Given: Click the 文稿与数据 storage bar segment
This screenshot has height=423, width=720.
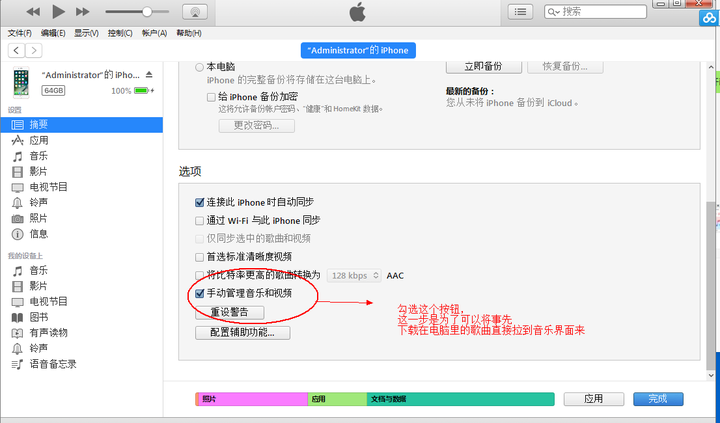Looking at the screenshot, I should (461, 399).
